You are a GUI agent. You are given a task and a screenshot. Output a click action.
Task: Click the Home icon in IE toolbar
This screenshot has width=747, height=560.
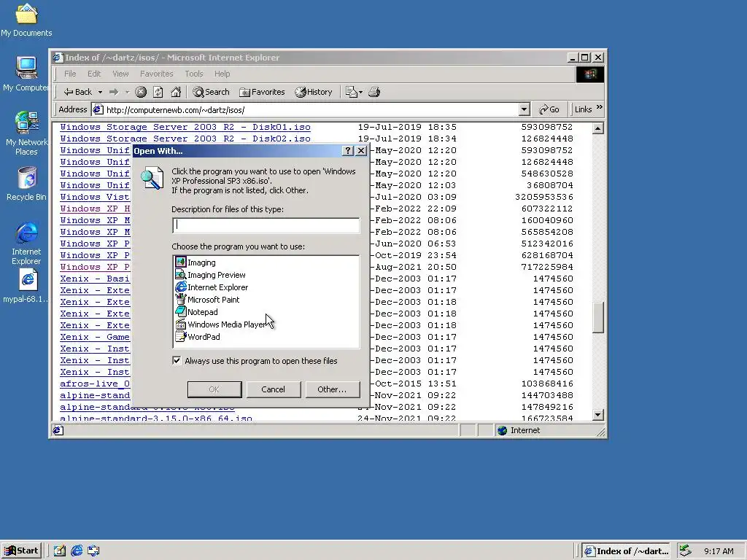click(x=176, y=92)
